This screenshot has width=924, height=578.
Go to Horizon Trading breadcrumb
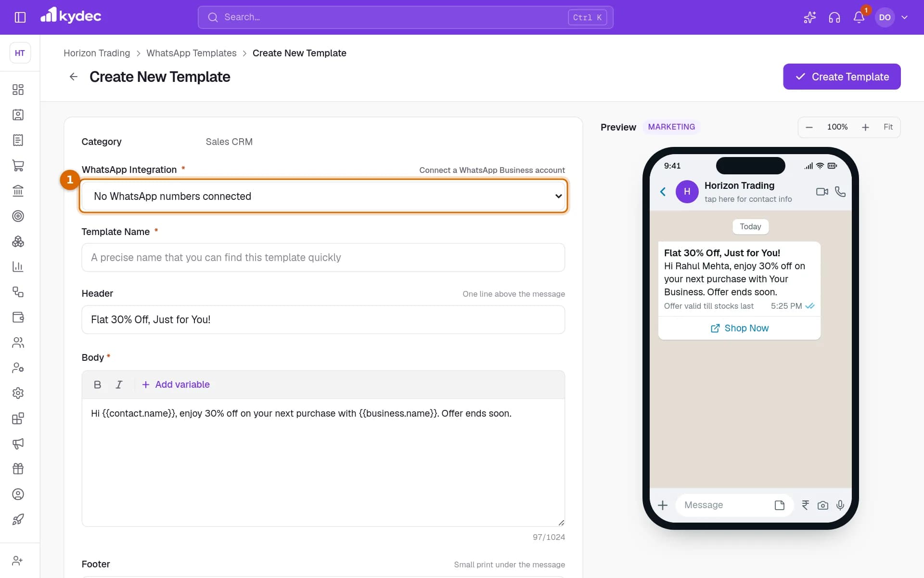(x=97, y=53)
